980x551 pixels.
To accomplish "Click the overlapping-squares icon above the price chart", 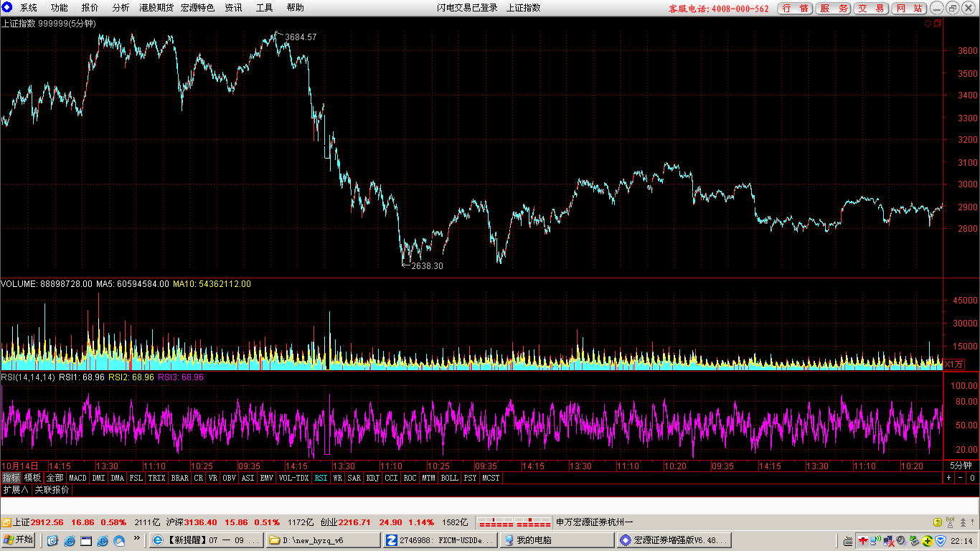I will (x=937, y=24).
